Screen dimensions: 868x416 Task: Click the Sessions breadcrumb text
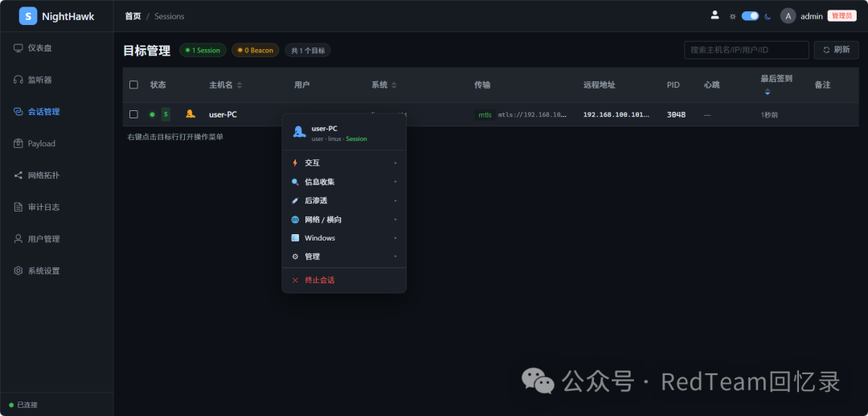point(170,16)
